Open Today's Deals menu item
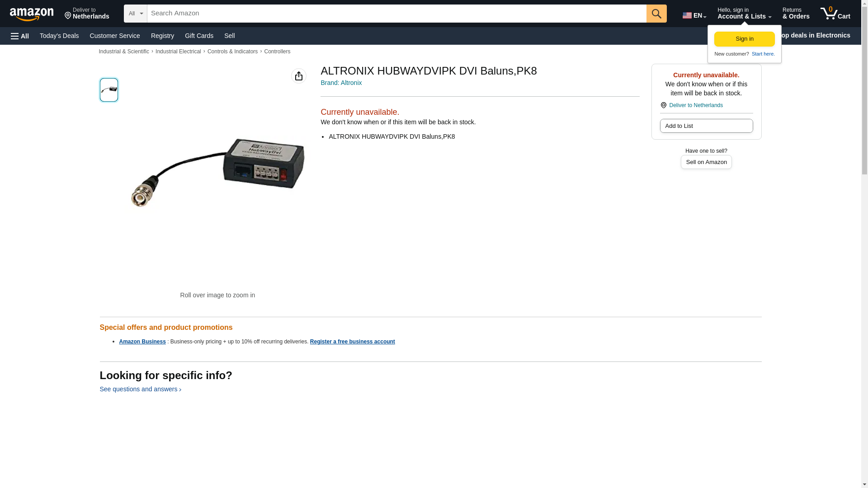 (59, 36)
